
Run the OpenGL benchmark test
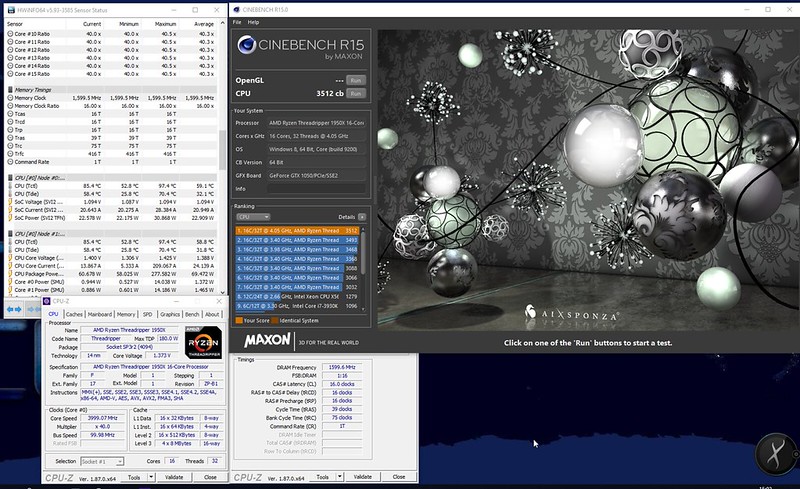click(x=356, y=80)
